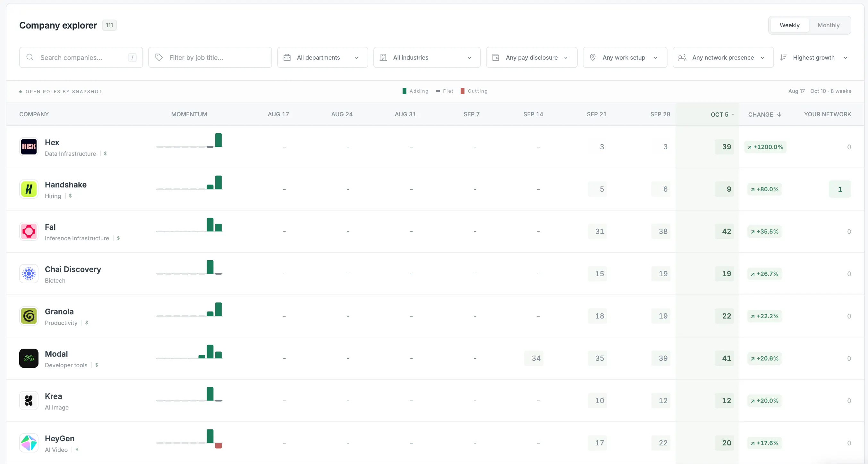The image size is (868, 464).
Task: Open the All industries dropdown
Action: click(x=427, y=58)
